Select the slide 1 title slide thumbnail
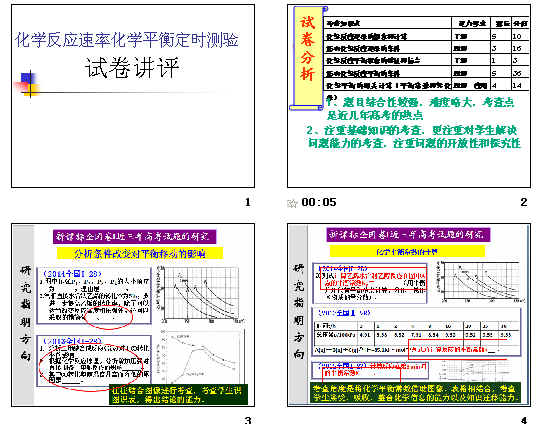Screen dimensions: 546x424 click(133, 96)
